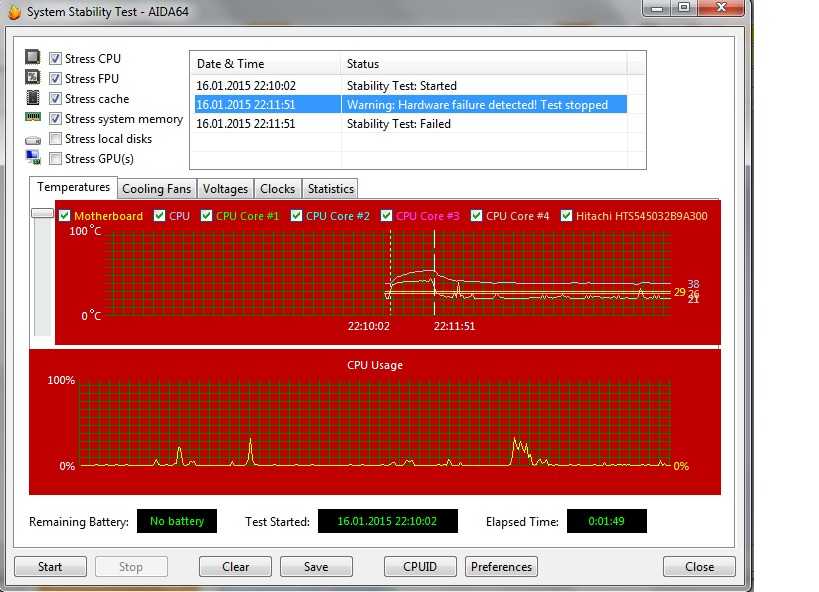Enable the Stress GPU(s) checkbox
This screenshot has height=592, width=819.
pyautogui.click(x=55, y=158)
